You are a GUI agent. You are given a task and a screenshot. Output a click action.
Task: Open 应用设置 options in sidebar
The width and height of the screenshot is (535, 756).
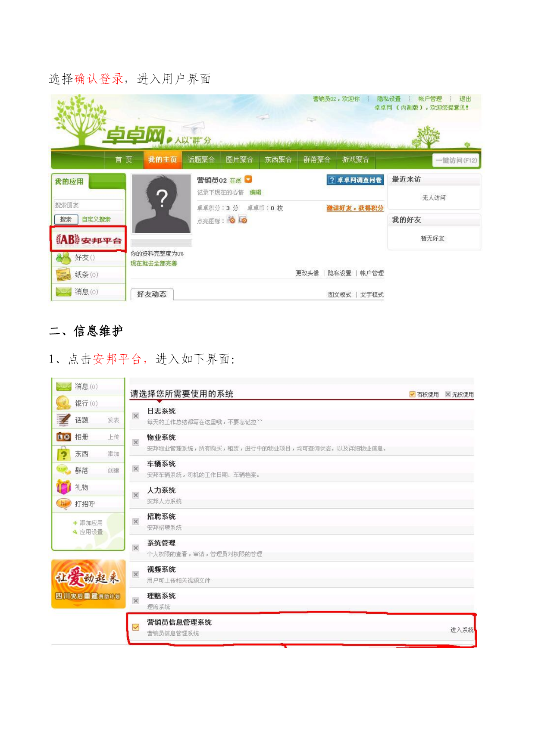coord(88,532)
